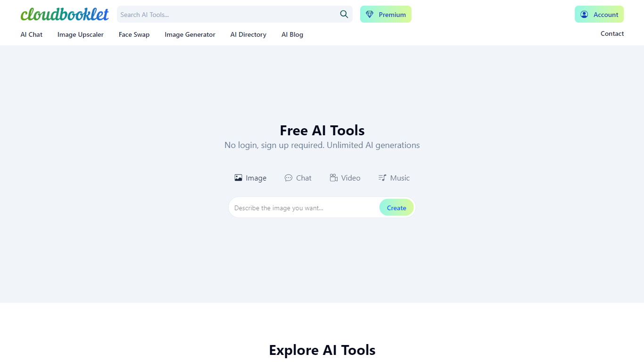Select the Image generation tab label
Image resolution: width=644 pixels, height=362 pixels.
coord(256,178)
